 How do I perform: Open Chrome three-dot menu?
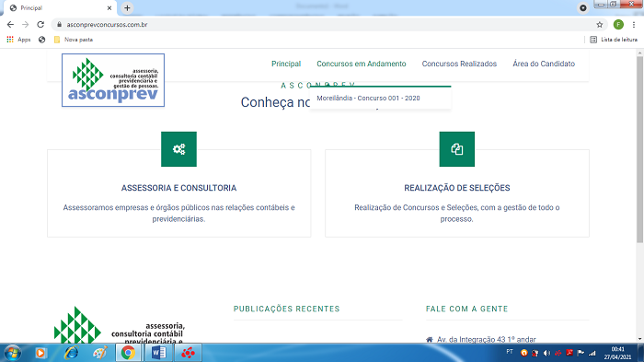(x=634, y=25)
